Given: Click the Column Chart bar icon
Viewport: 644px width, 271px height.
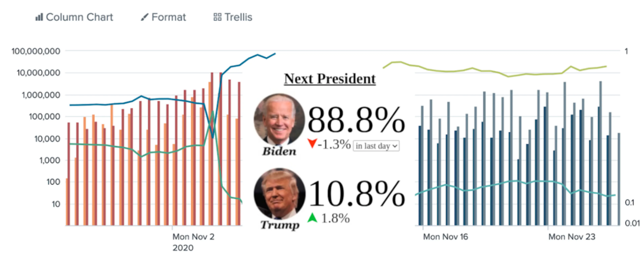Looking at the screenshot, I should coord(39,17).
